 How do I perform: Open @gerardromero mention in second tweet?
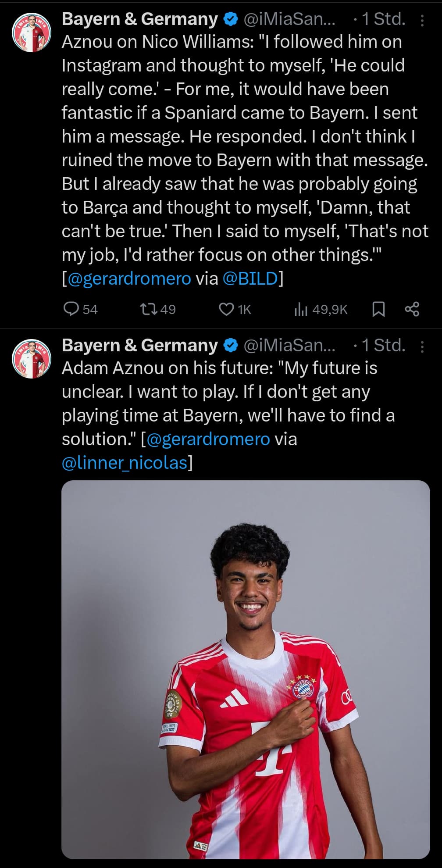pos(209,439)
